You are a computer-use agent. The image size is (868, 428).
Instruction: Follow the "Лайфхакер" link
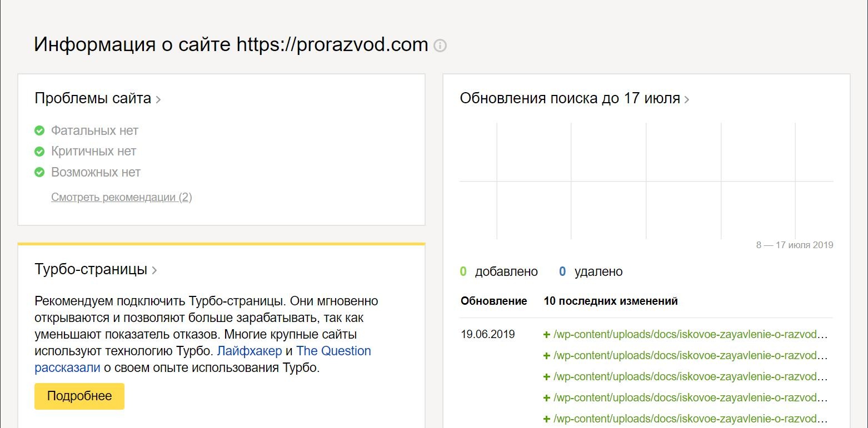click(x=249, y=351)
